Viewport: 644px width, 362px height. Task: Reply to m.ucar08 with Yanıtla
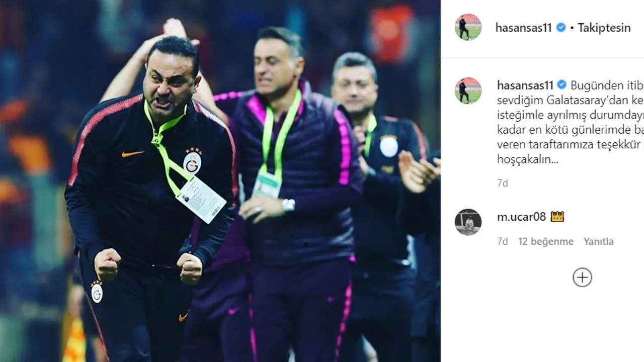599,241
